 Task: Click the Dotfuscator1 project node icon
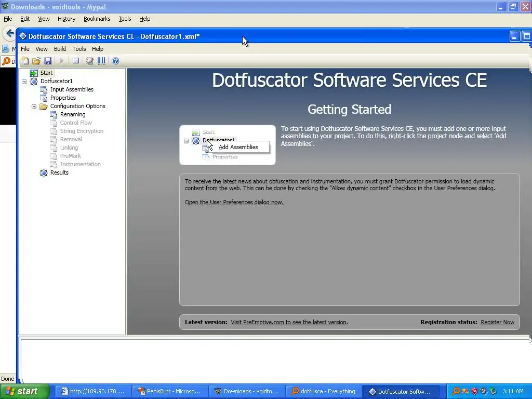[x=34, y=82]
